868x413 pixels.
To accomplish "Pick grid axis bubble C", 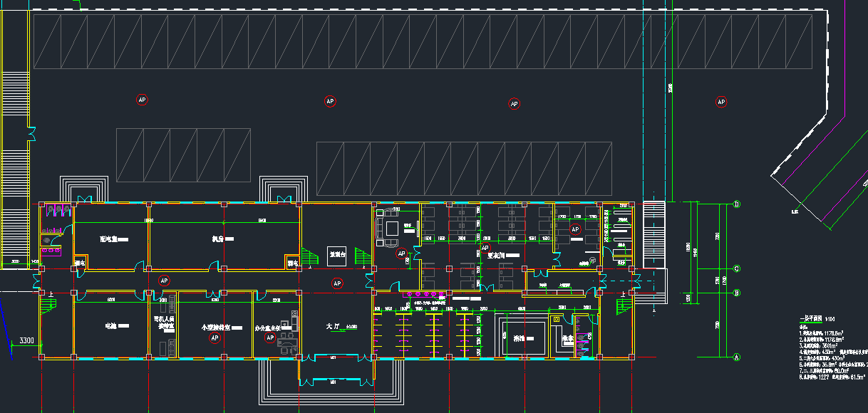I will 736,268.
